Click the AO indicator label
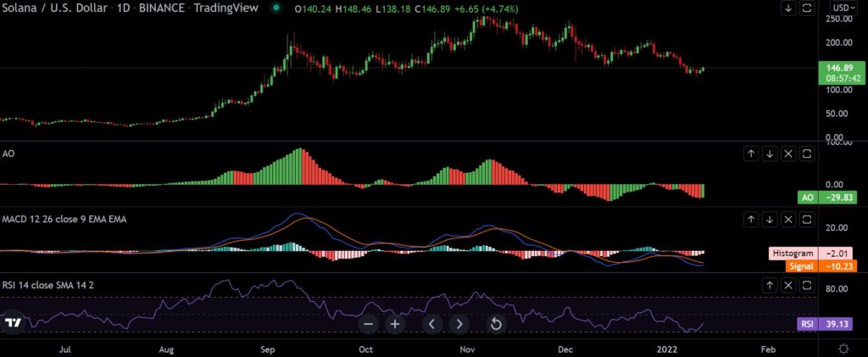868x357 pixels. point(8,153)
